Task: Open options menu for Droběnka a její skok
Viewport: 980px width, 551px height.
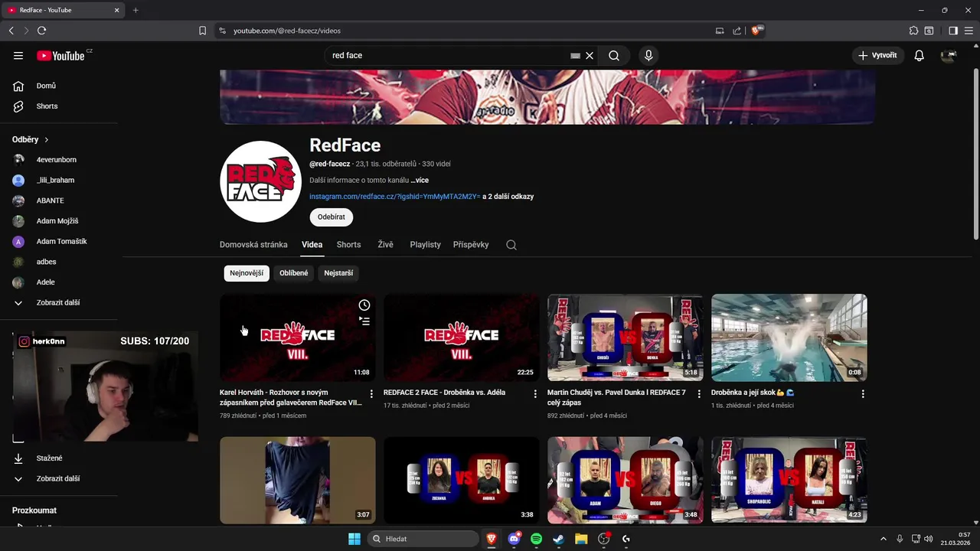Action: [863, 393]
